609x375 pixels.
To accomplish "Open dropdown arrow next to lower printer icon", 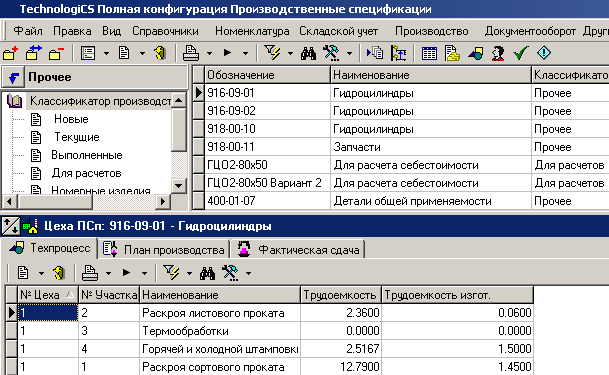I will (108, 273).
